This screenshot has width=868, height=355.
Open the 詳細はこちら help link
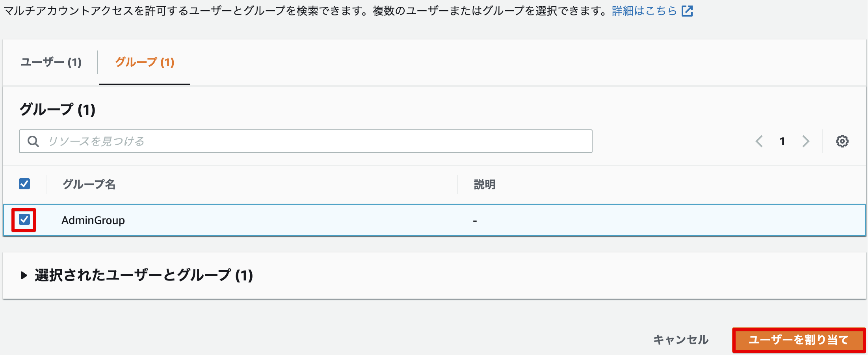click(x=642, y=11)
